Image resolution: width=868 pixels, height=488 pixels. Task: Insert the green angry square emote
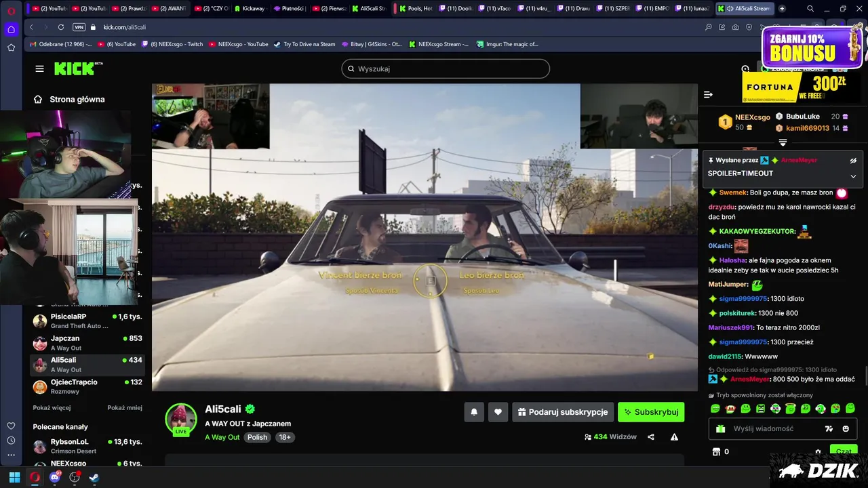click(x=761, y=409)
